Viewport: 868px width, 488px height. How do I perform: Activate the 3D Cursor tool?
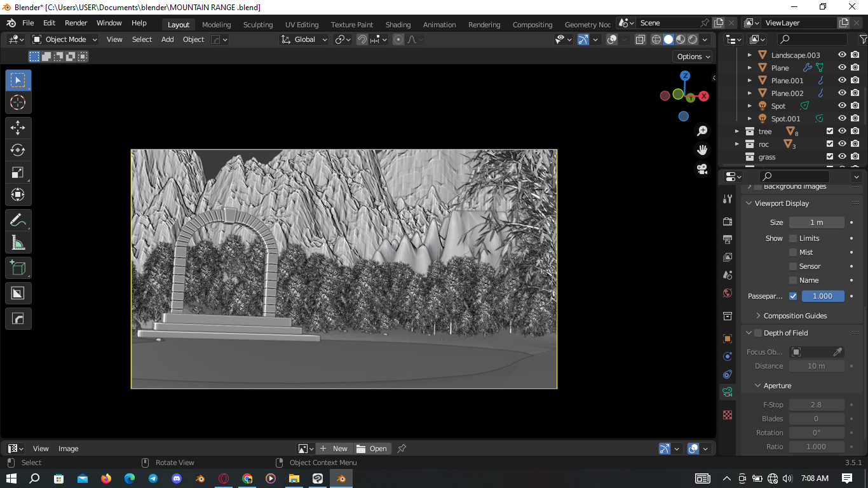click(x=18, y=102)
